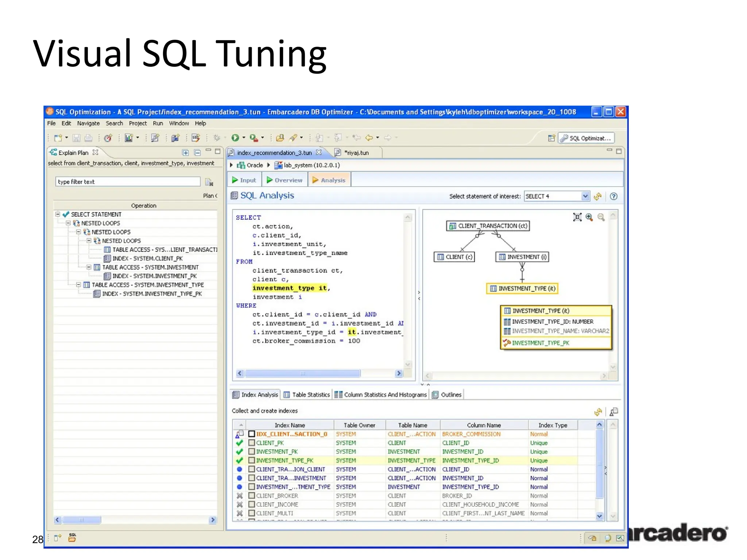Click the Input step button
This screenshot has height=560, width=747.
244,180
